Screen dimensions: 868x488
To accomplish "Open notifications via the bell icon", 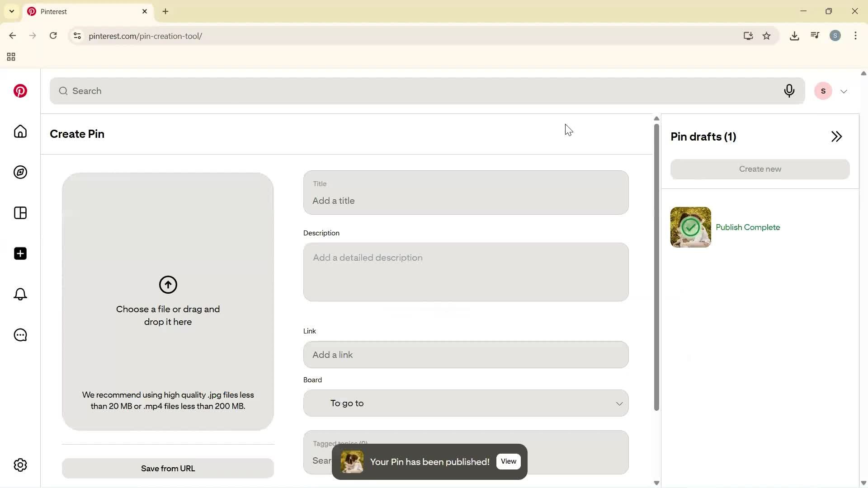I will coord(20,294).
